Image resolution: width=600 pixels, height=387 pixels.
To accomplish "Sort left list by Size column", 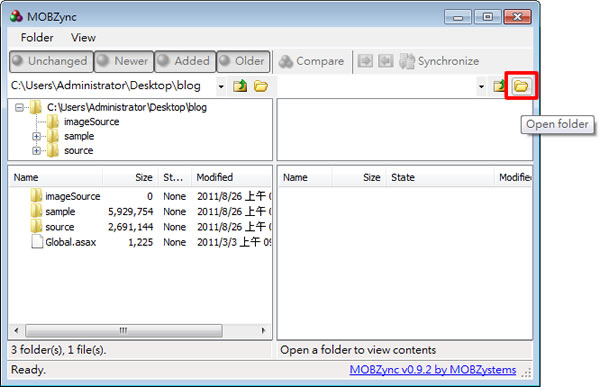I will coord(130,177).
